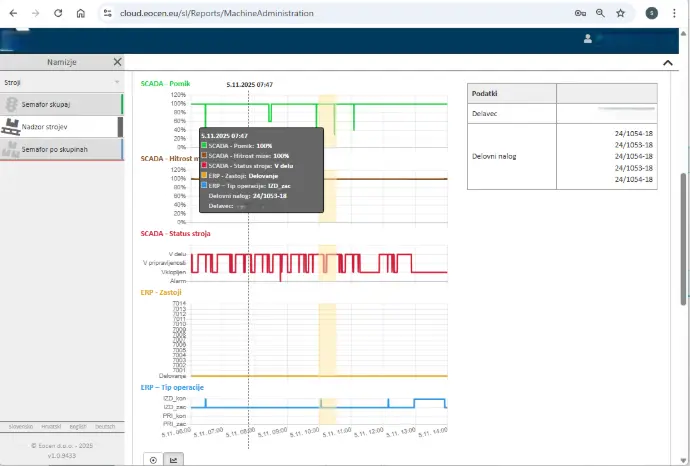This screenshot has height=466, width=690.
Task: Open the Stroji dropdown
Action: [x=62, y=81]
